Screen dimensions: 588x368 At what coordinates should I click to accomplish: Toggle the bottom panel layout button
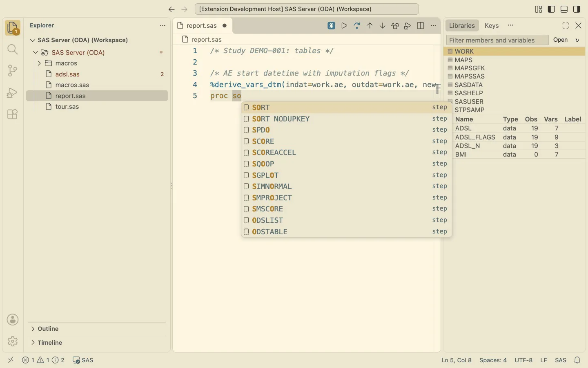point(564,9)
